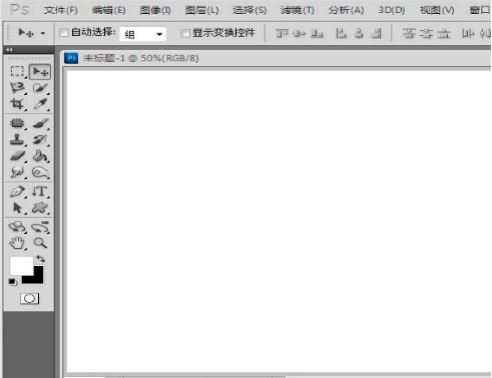Open the 文件(F) menu
This screenshot has width=492, height=378.
[x=61, y=10]
